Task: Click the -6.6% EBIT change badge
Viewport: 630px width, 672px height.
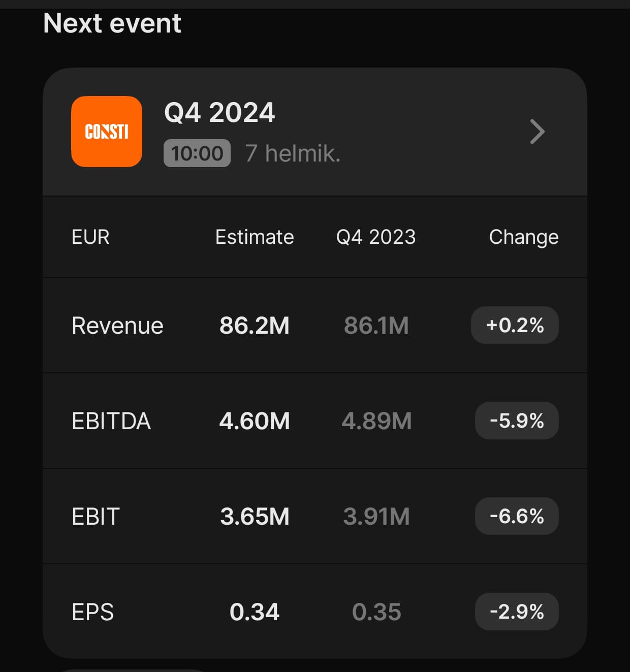Action: point(517,516)
